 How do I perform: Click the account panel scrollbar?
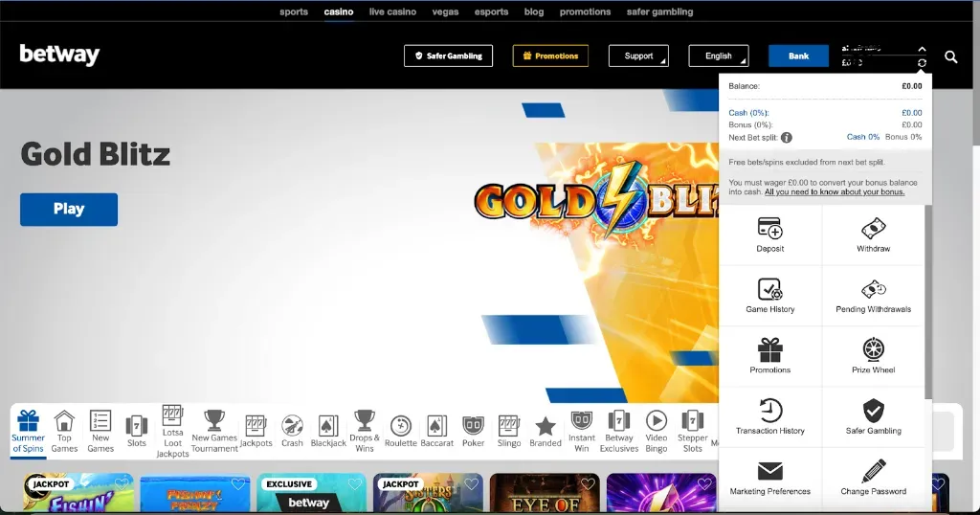point(928,300)
